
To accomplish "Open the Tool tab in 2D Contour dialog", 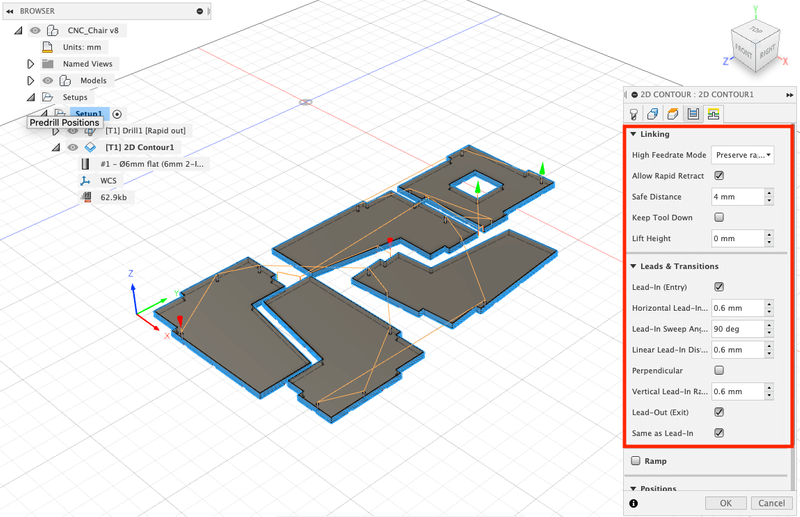I will [x=633, y=114].
